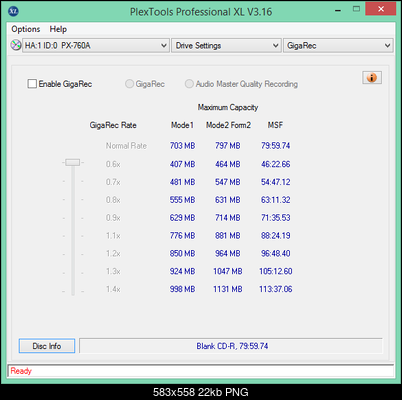Click the 88:24.19 MSF value
Screen dimensions: 402x400
275,236
